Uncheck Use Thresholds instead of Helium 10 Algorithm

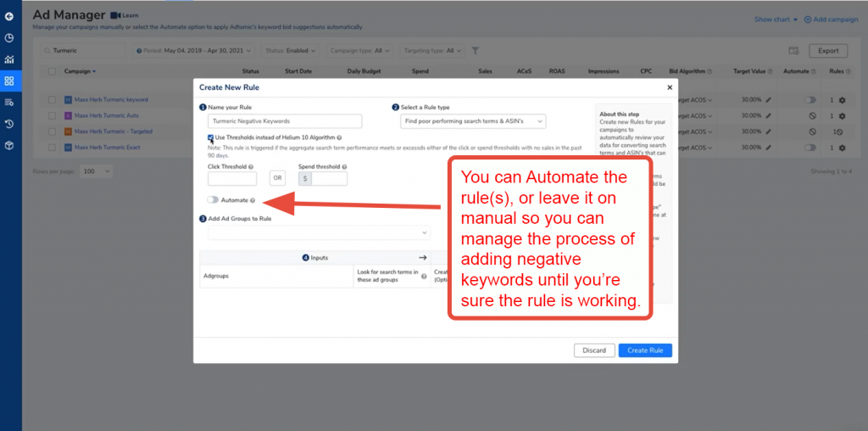(x=211, y=137)
